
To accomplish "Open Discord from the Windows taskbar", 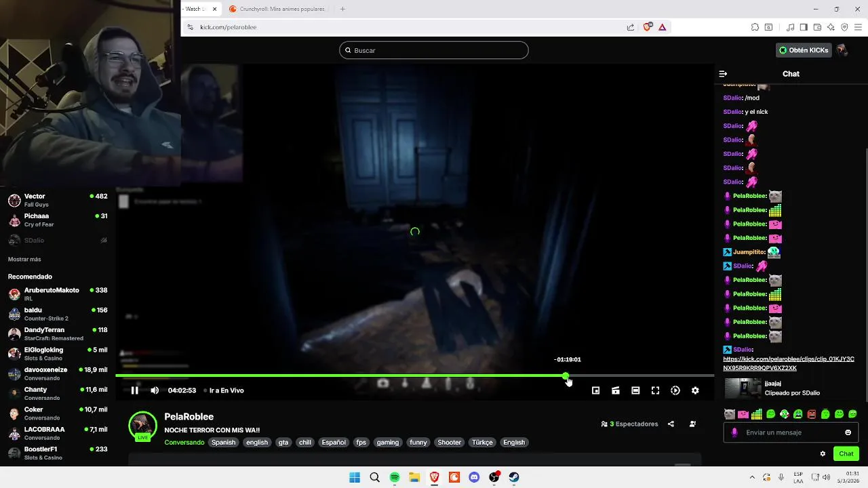I will [x=474, y=477].
